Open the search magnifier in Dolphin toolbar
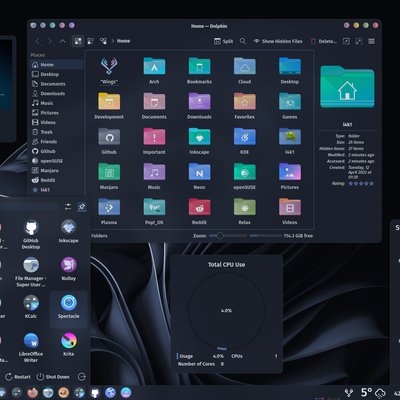The width and height of the screenshot is (400, 400). point(243,41)
